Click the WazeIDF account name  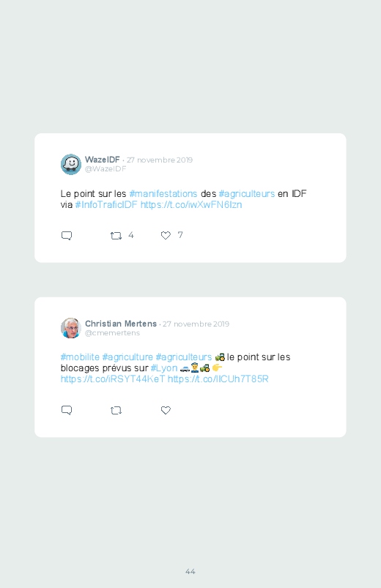[x=102, y=160]
